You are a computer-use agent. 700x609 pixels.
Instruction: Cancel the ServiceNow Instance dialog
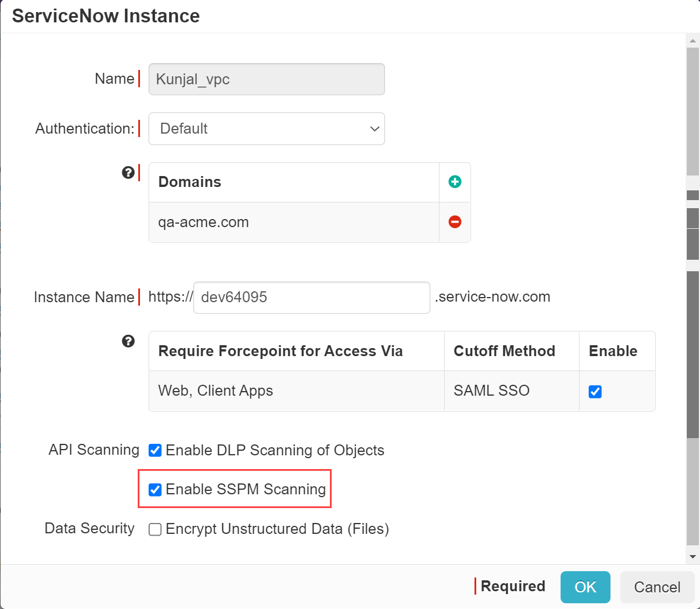click(x=657, y=587)
